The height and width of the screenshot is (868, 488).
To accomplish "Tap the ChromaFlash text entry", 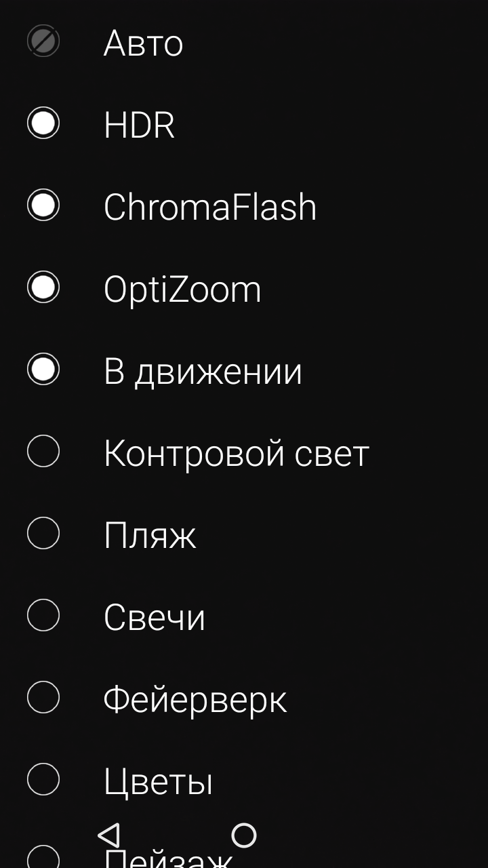I will [210, 207].
